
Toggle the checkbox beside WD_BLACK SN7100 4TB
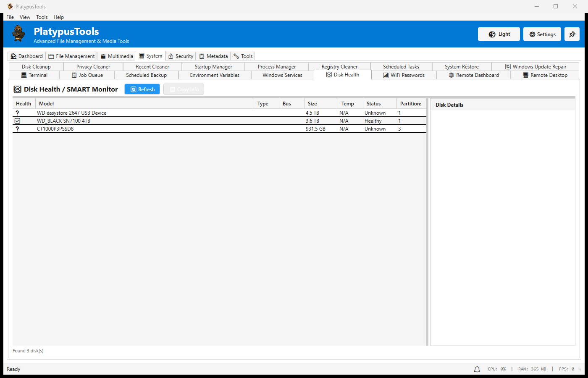click(17, 121)
